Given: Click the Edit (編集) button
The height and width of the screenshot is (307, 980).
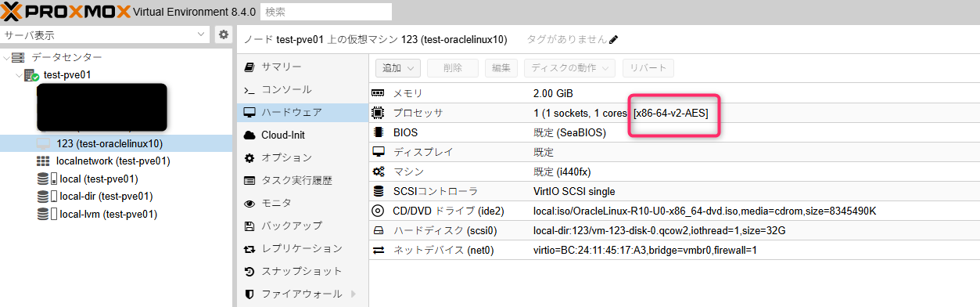Looking at the screenshot, I should tap(501, 68).
